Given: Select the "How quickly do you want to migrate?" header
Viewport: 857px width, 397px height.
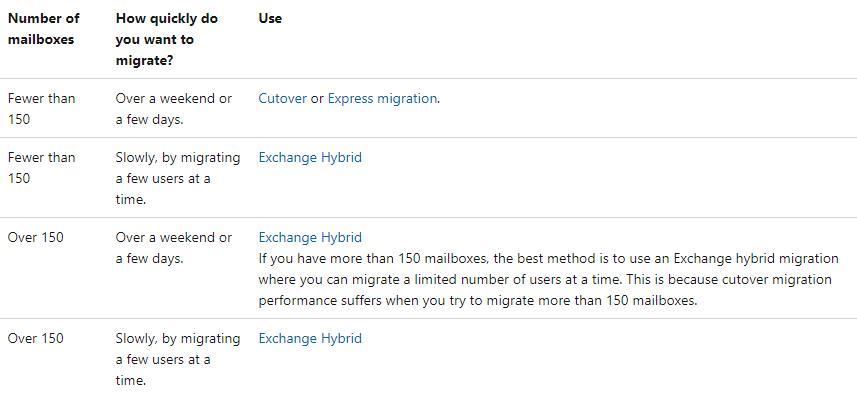Looking at the screenshot, I should coord(167,39).
